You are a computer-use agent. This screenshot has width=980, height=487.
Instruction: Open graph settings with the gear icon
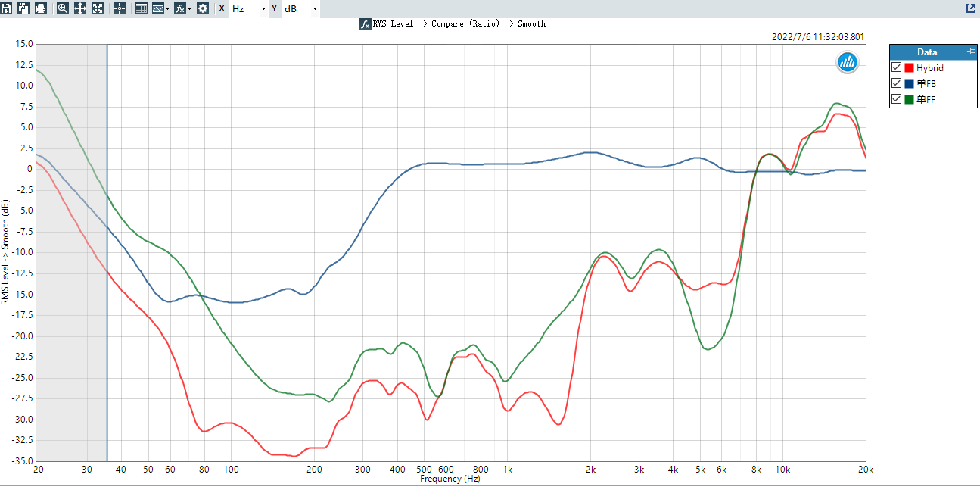pos(203,8)
